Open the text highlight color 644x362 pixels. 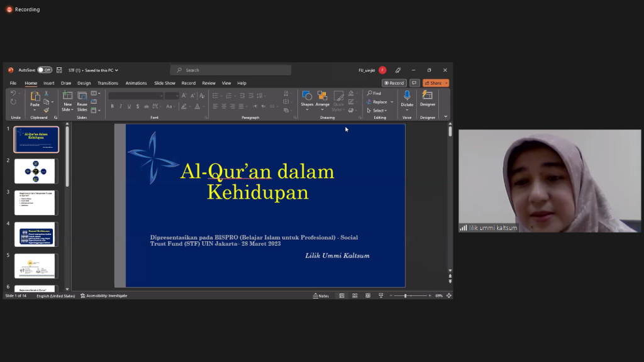(x=184, y=106)
